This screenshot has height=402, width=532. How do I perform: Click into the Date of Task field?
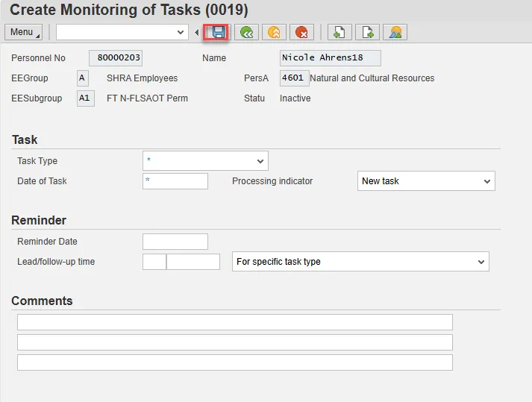pos(175,181)
